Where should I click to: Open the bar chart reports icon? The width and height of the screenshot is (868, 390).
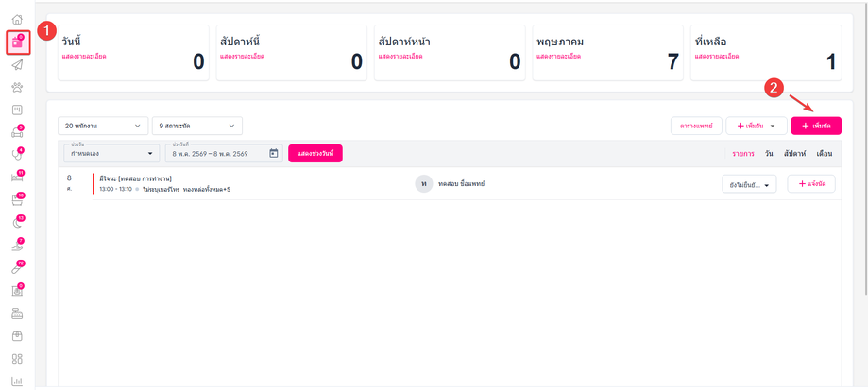click(x=17, y=382)
